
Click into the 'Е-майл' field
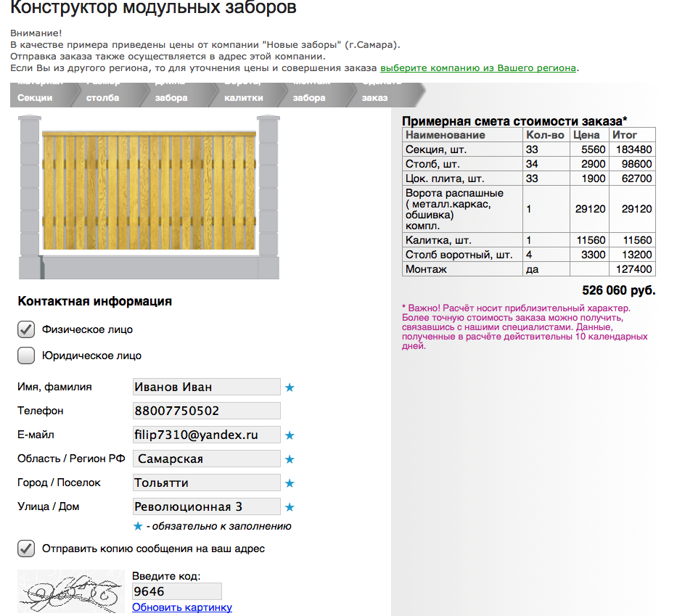tap(206, 435)
